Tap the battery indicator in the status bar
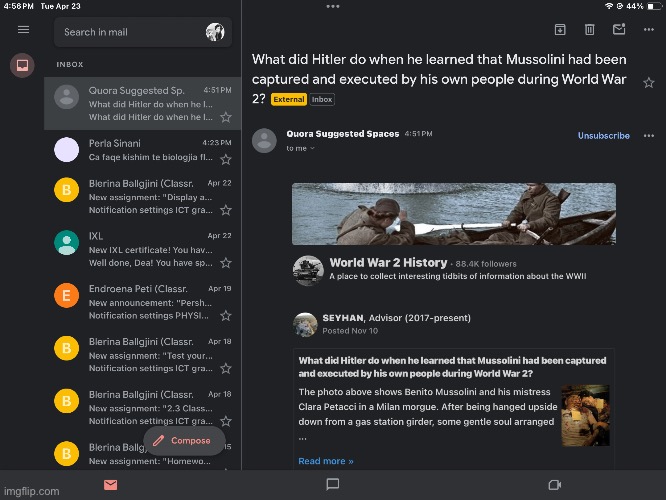 click(654, 6)
